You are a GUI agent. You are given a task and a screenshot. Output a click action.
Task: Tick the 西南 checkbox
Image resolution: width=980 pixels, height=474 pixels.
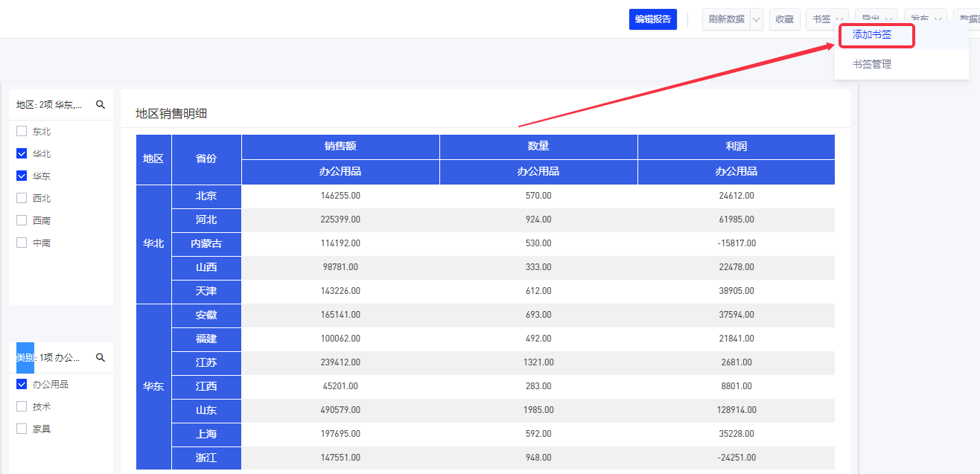pyautogui.click(x=22, y=221)
